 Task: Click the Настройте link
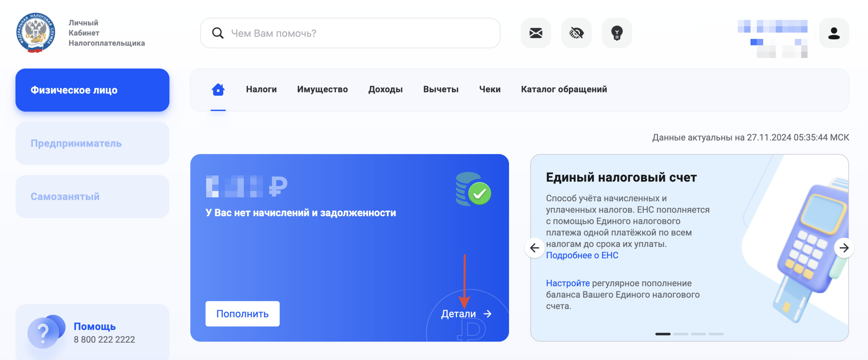tap(568, 283)
